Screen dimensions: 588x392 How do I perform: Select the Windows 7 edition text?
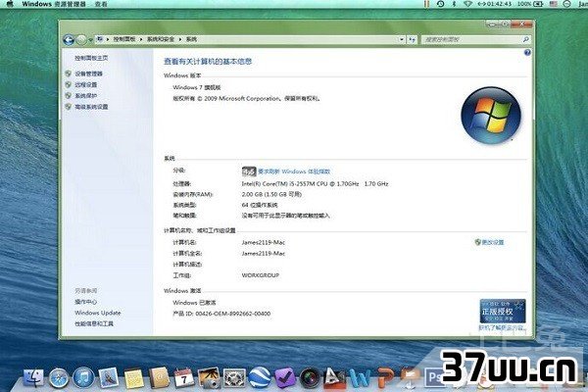point(197,87)
